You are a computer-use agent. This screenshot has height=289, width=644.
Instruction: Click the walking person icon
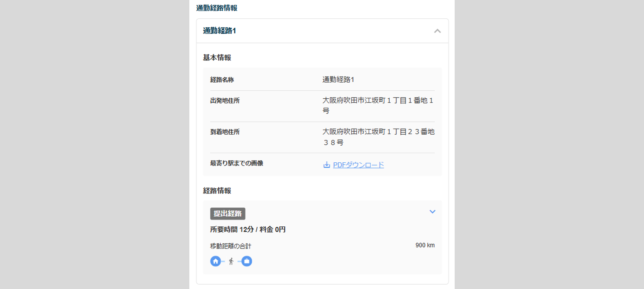pyautogui.click(x=231, y=261)
